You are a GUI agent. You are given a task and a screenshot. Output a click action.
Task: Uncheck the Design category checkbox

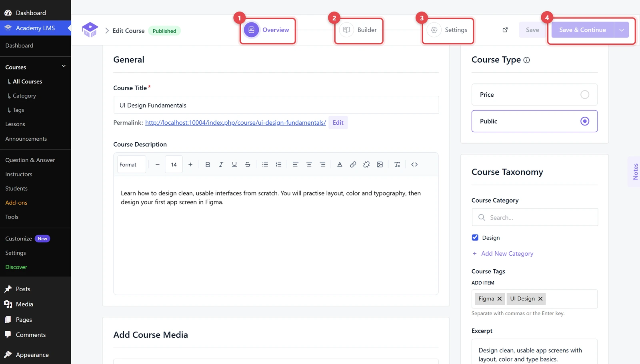tap(475, 238)
